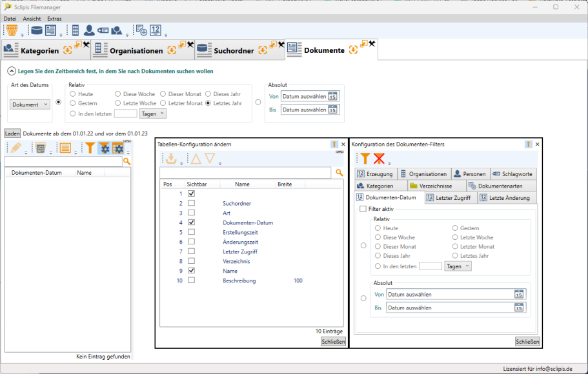
Task: Click move-up triangle in Tabellen-Konfiguration toolbar
Action: point(196,159)
